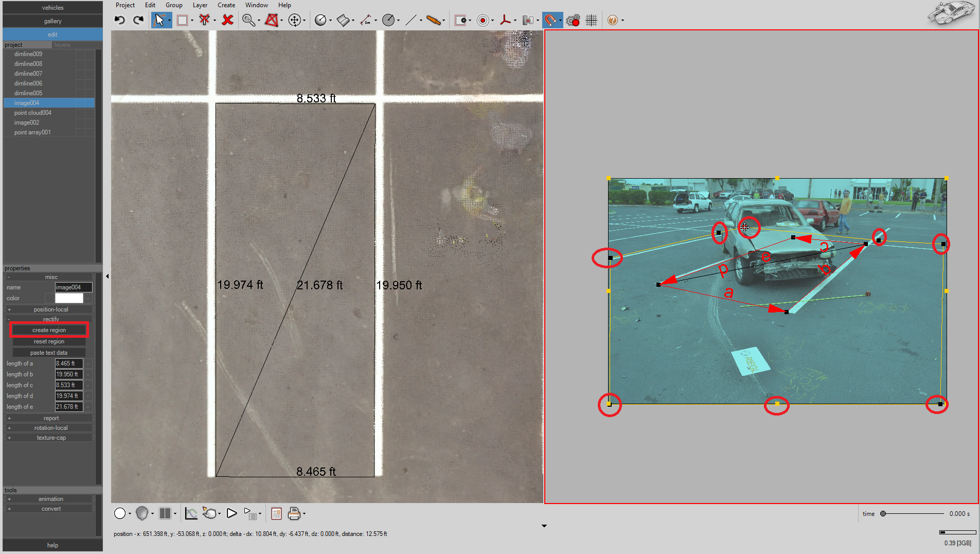Open the Project menu

125,5
